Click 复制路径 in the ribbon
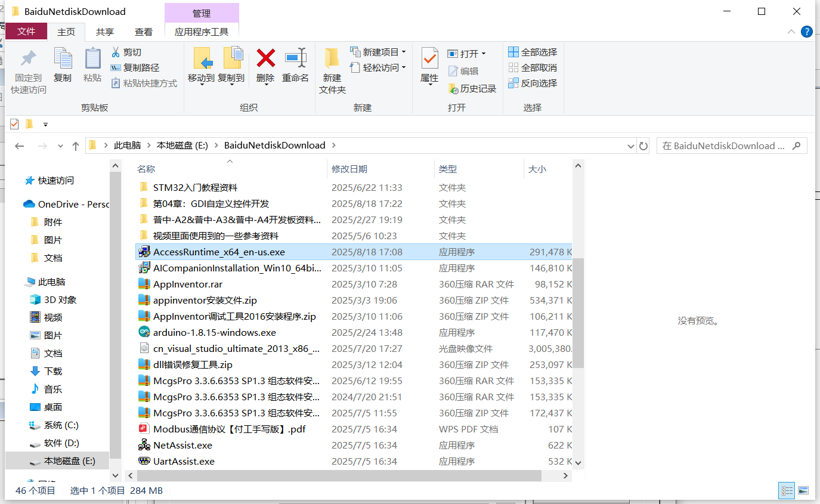This screenshot has width=820, height=504. tap(135, 67)
